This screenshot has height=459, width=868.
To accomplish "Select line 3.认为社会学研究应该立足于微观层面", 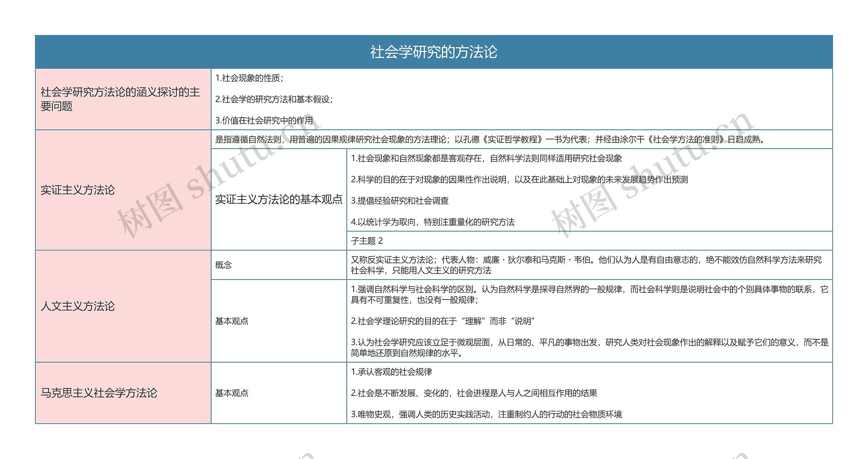I will click(590, 348).
